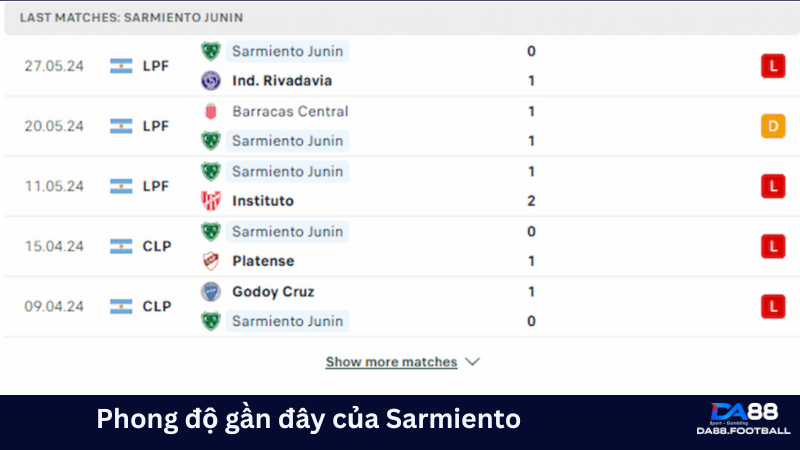This screenshot has width=800, height=450.
Task: Click the Platense team name
Action: (263, 261)
